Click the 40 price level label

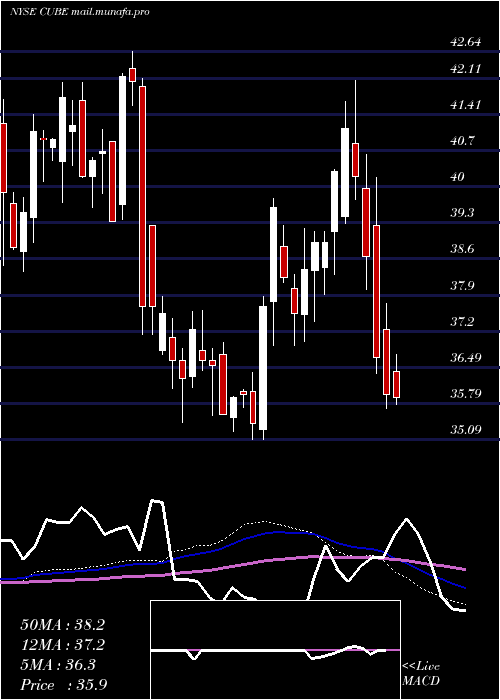458,177
